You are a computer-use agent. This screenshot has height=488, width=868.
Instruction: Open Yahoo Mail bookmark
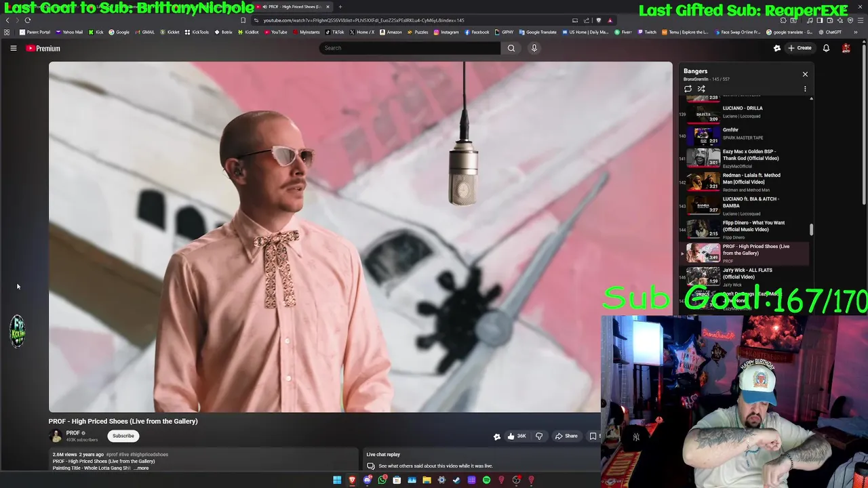pos(69,32)
